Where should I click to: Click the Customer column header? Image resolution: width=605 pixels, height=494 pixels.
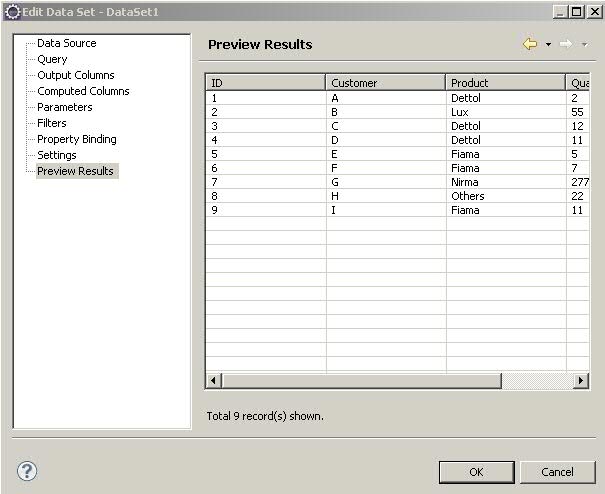click(x=385, y=83)
